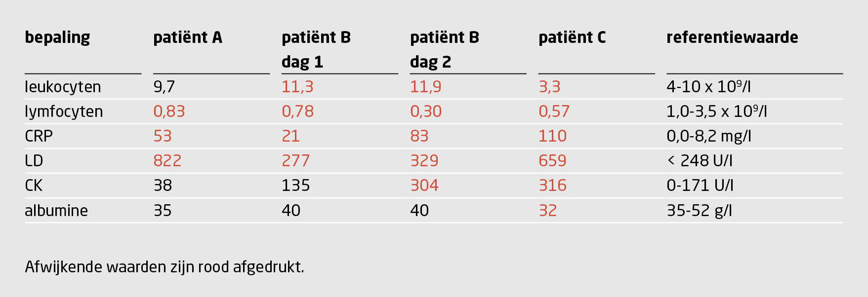
Task: Select the 'albumine' row label
Action: pyautogui.click(x=56, y=211)
